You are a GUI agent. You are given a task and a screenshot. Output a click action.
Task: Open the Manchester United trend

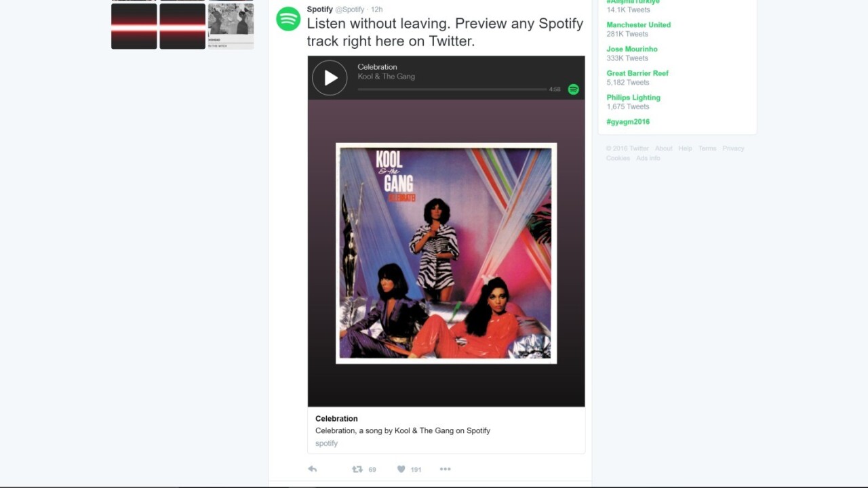coord(638,25)
